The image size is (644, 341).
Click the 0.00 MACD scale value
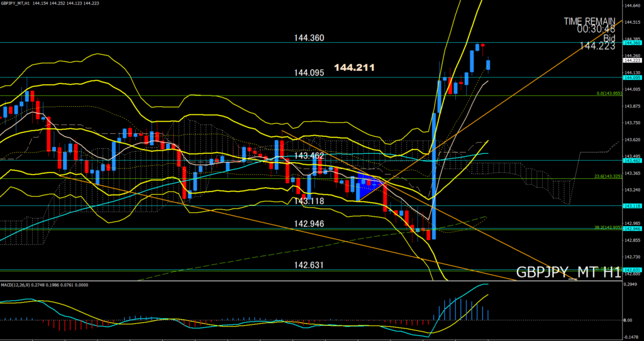(x=628, y=320)
